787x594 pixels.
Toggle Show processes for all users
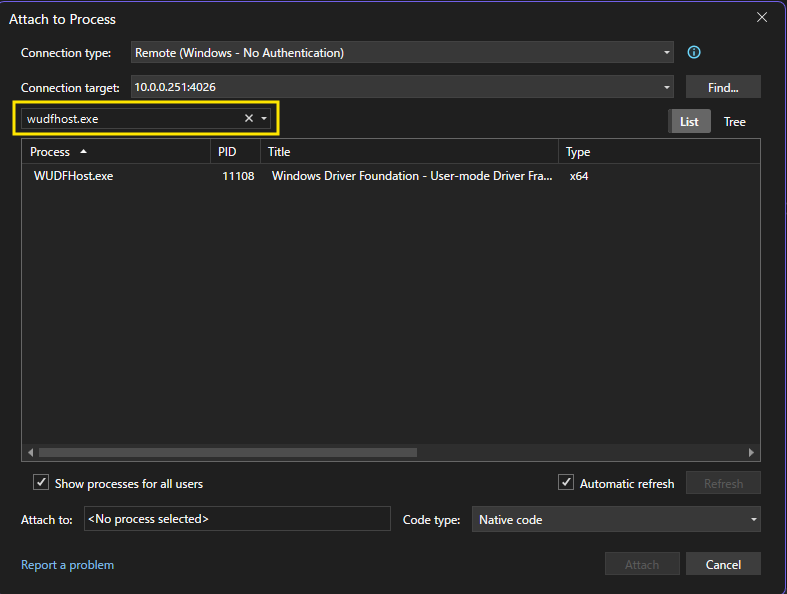click(x=41, y=483)
